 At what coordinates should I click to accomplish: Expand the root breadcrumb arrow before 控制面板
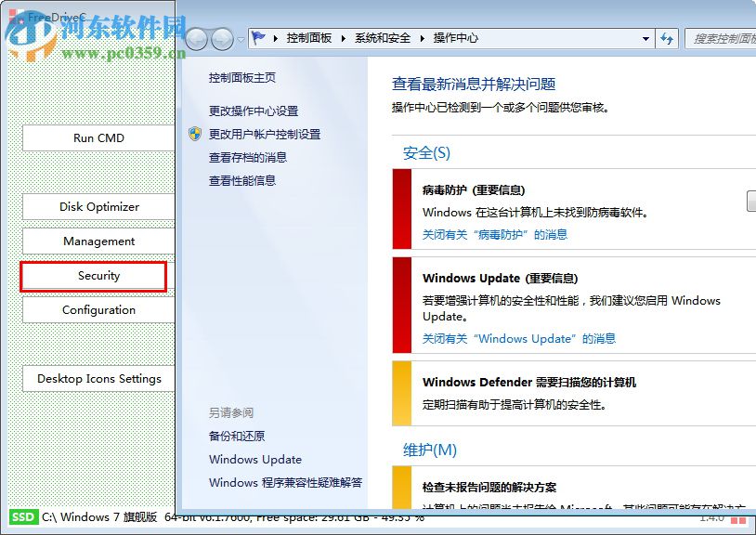275,38
